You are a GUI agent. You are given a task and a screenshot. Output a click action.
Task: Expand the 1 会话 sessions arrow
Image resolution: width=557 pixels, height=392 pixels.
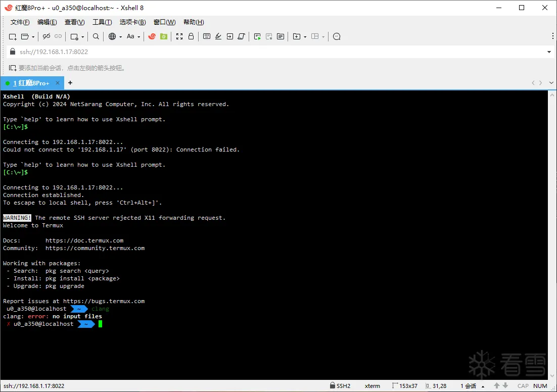pyautogui.click(x=483, y=386)
